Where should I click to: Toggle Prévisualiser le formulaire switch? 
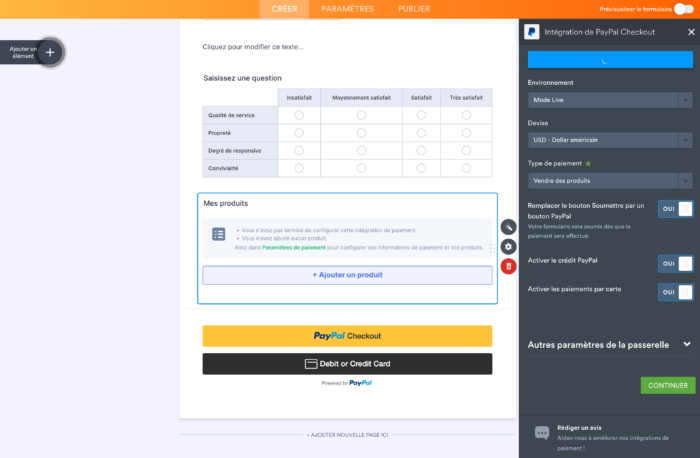click(x=683, y=9)
